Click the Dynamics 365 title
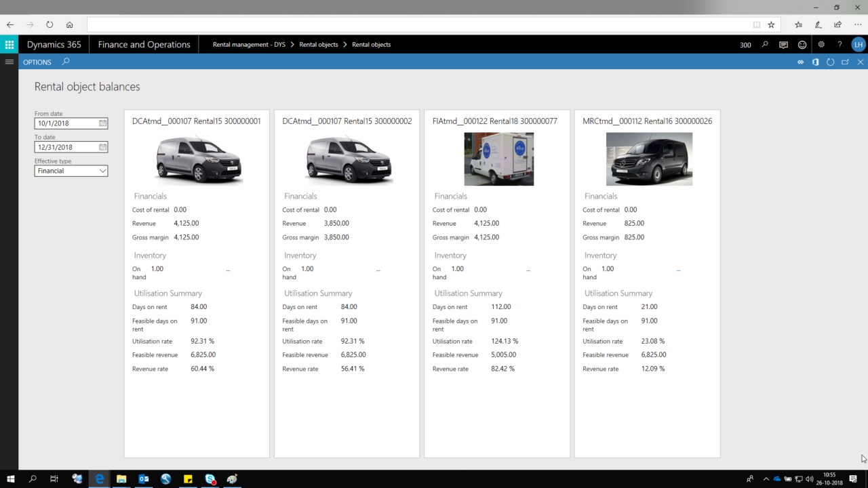 point(54,45)
